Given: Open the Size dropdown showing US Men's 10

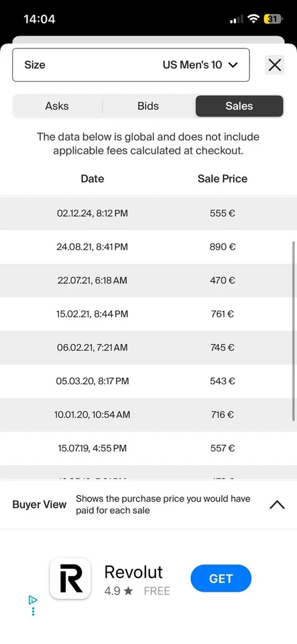Looking at the screenshot, I should pos(131,65).
